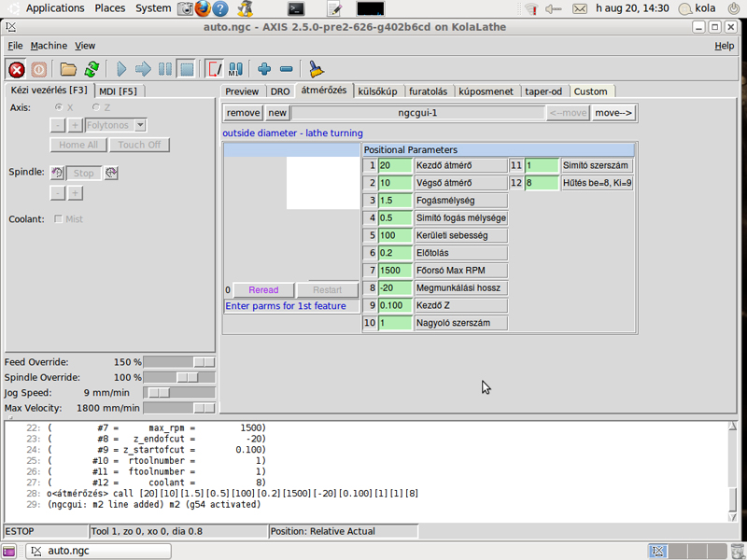747x560 pixels.
Task: Click the open G-code file folder icon
Action: (68, 69)
